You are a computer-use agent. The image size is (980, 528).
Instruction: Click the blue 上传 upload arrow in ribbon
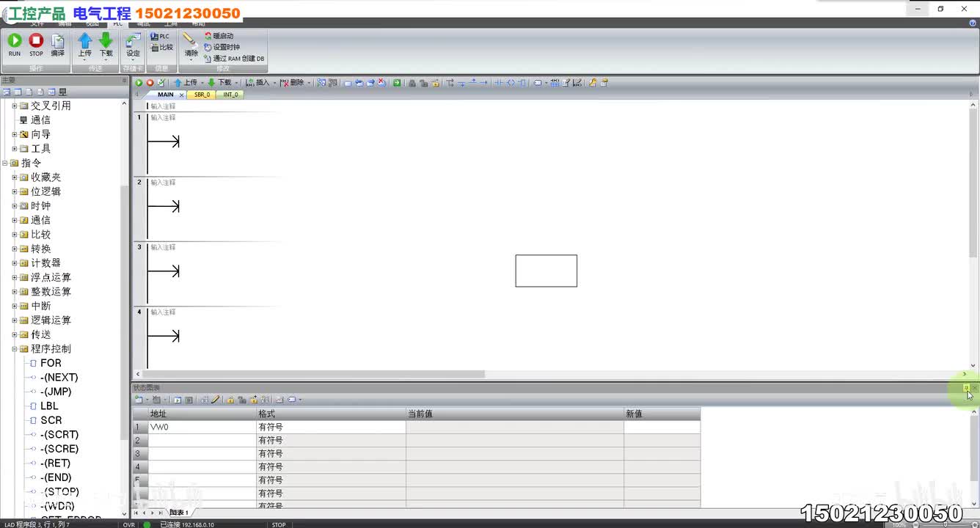click(x=85, y=44)
